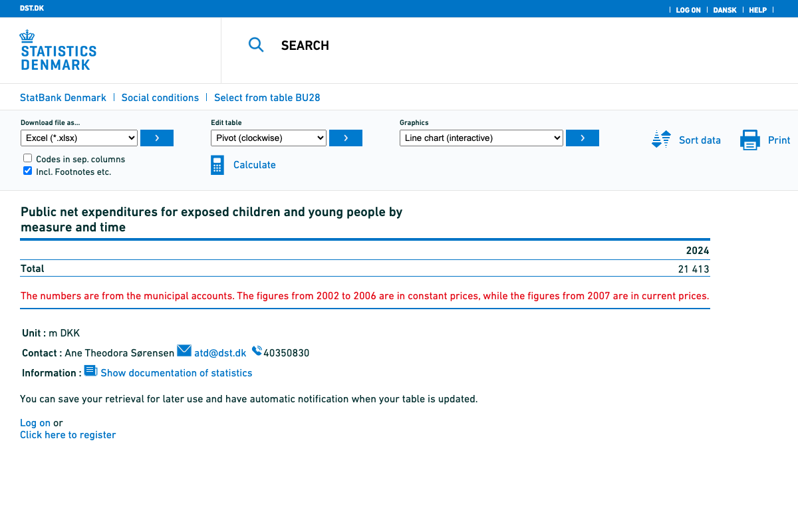Follow the Click here to register link

pos(68,435)
